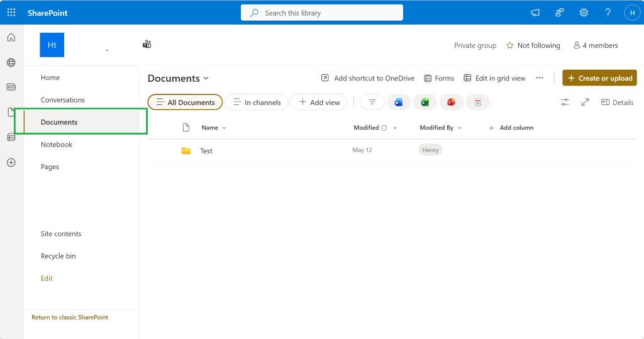Click the SharePoint brand link
This screenshot has width=644, height=339.
[47, 13]
